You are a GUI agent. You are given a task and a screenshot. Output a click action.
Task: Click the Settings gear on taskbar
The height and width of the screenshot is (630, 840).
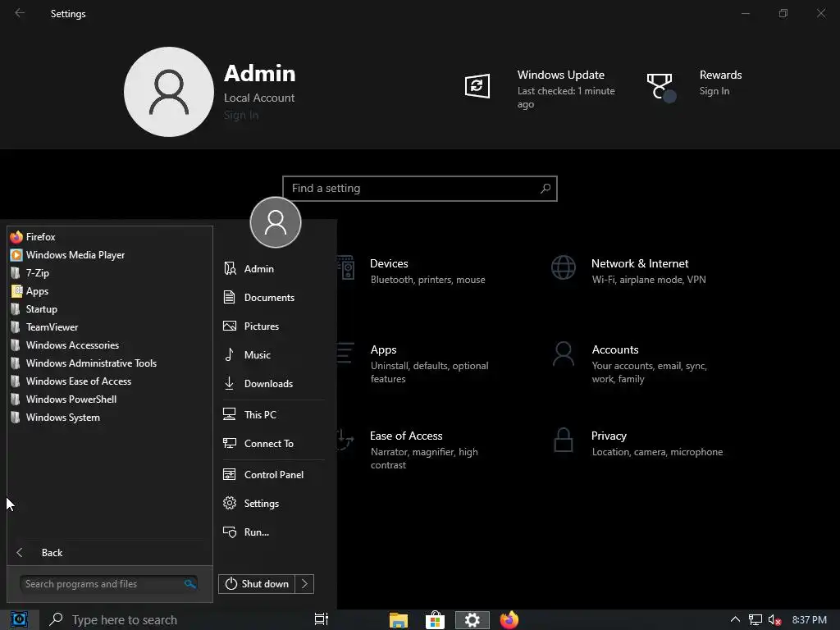(472, 620)
